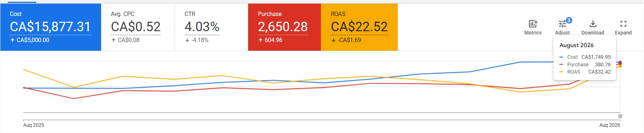This screenshot has width=644, height=133.
Task: Click the blue Cost data point marker
Action: coord(620,62)
